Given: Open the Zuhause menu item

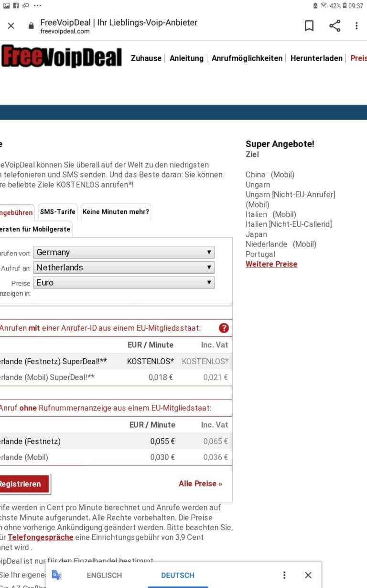Looking at the screenshot, I should [146, 58].
